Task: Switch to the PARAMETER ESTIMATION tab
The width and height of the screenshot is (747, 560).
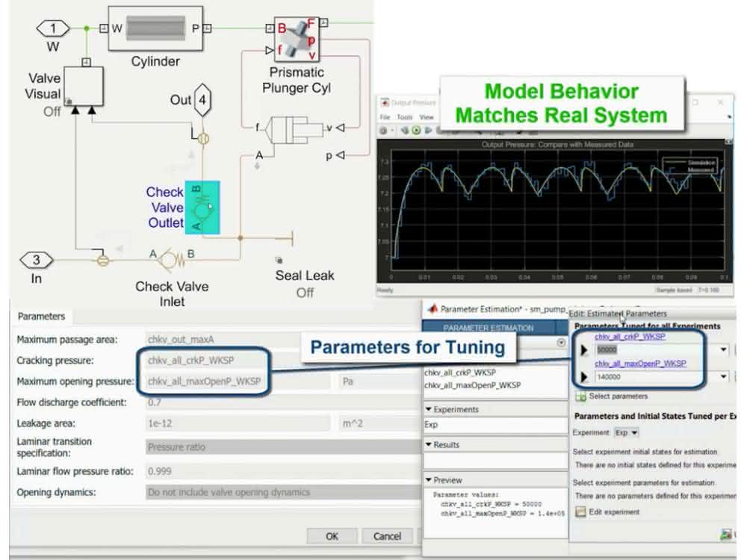Action: click(489, 328)
